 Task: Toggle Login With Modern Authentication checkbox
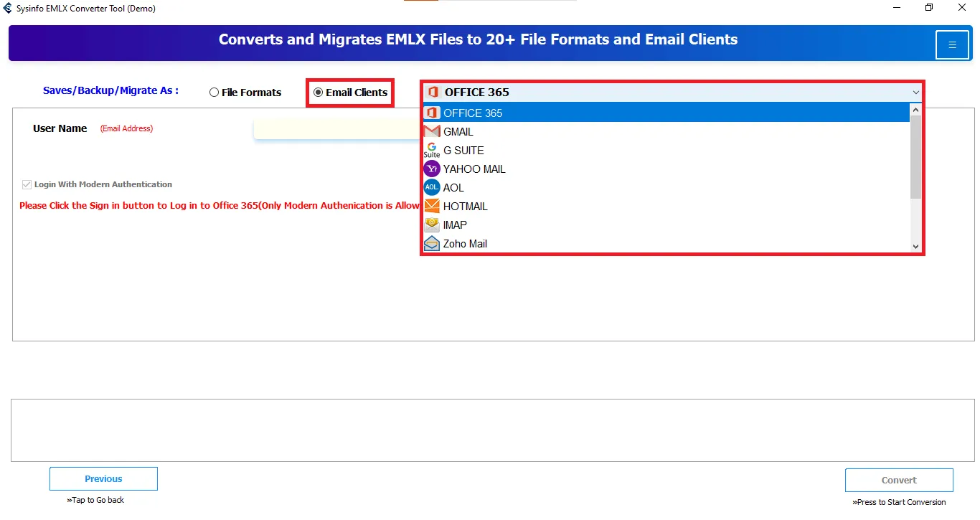[27, 184]
